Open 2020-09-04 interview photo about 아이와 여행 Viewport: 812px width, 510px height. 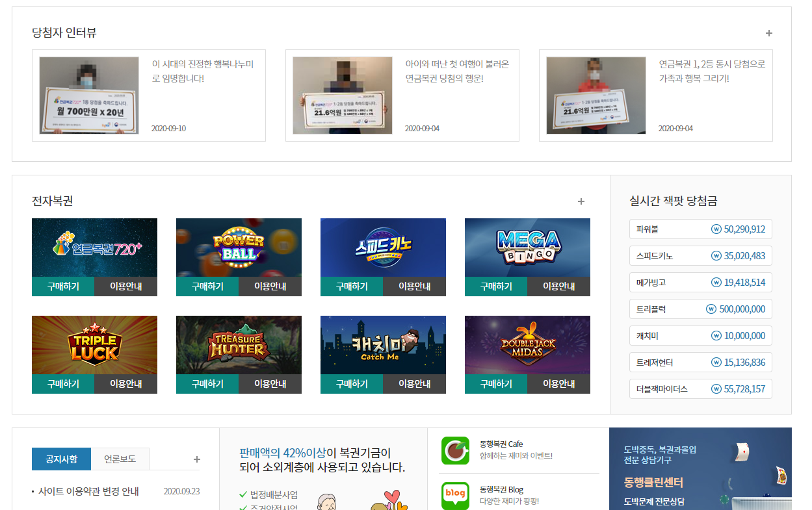coord(343,96)
